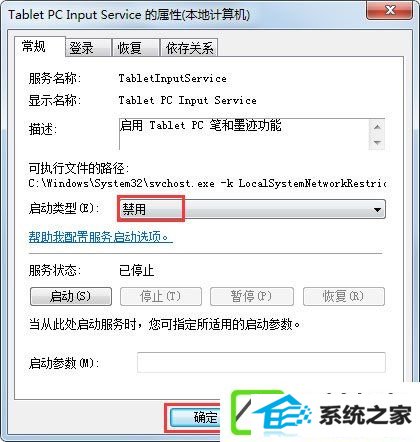Screen dimensions: 420x442
Task: Click the 恢复(R) service button
Action: 344,296
